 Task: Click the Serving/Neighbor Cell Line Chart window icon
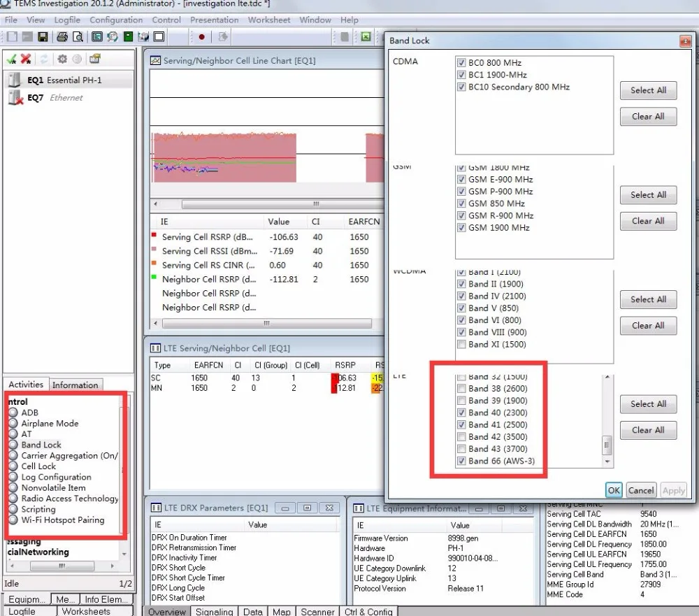(x=156, y=61)
